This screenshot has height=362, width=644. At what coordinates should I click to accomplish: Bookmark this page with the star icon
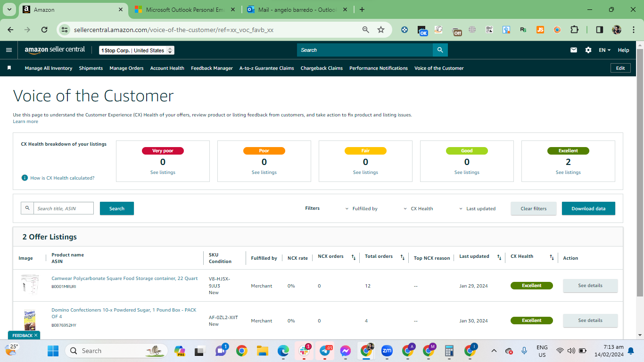point(381,30)
